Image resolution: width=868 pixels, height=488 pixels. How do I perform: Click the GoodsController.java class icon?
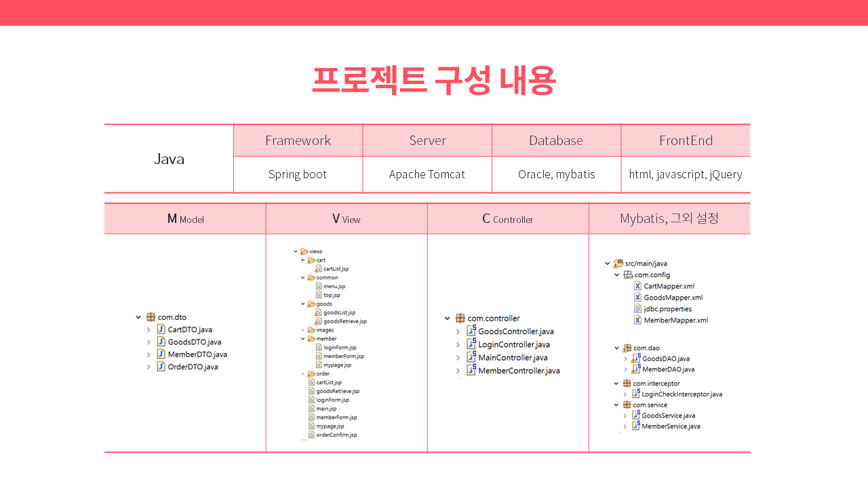(471, 331)
